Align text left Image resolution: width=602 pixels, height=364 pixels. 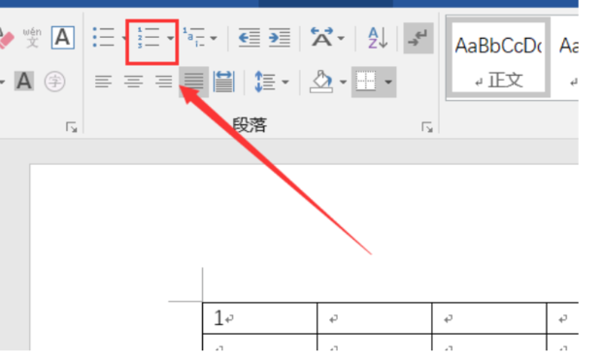103,82
